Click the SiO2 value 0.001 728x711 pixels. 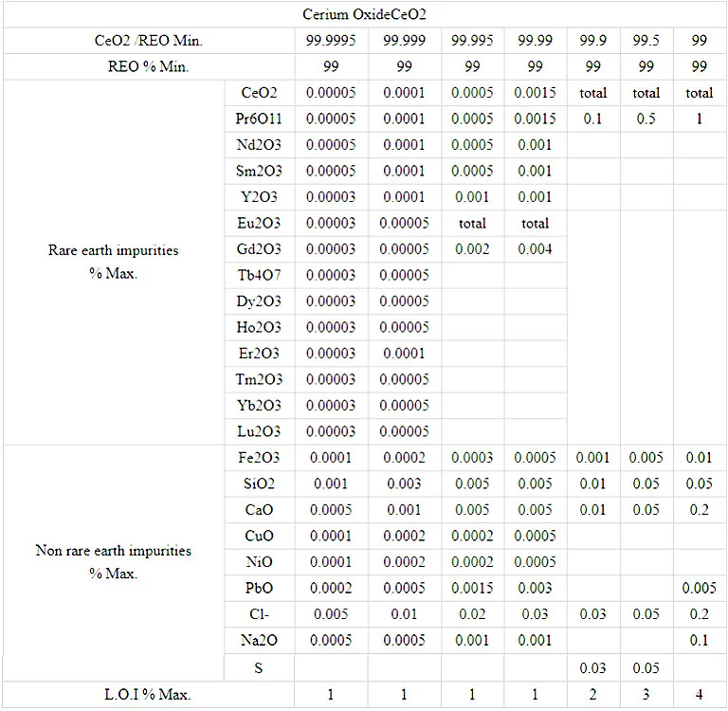point(331,483)
